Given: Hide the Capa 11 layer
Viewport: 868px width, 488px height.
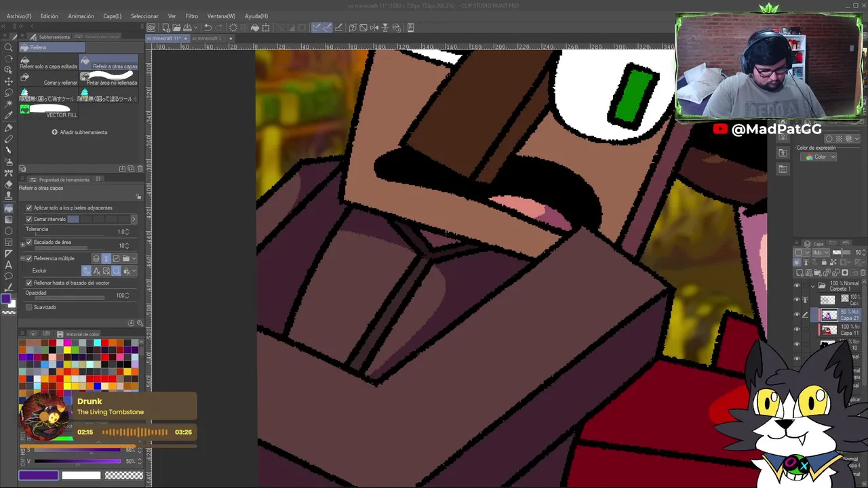Looking at the screenshot, I should point(797,330).
